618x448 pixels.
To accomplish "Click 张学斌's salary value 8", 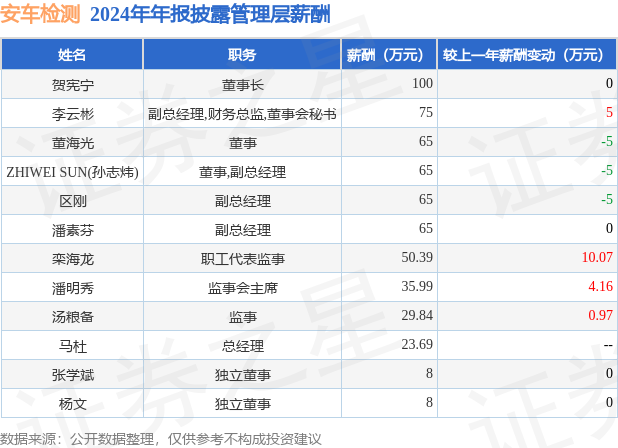I will click(430, 374).
